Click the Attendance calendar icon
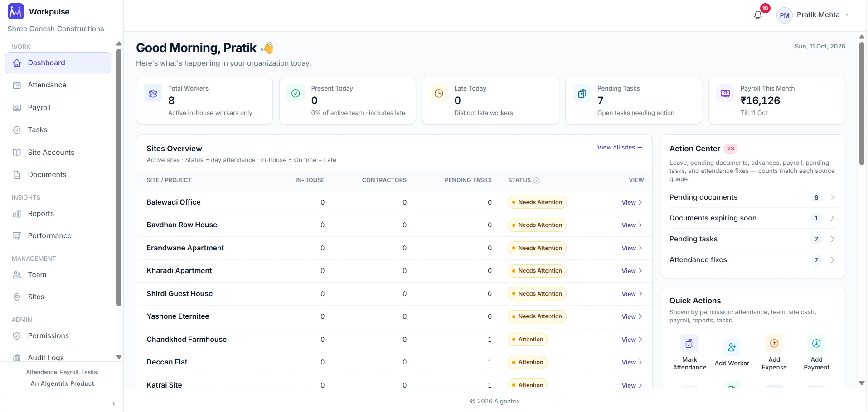 pyautogui.click(x=17, y=85)
